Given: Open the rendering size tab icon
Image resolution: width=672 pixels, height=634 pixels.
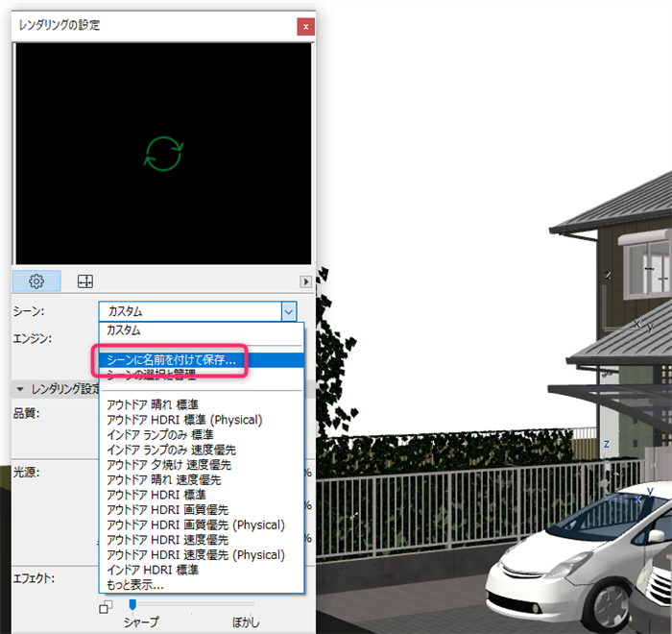Looking at the screenshot, I should (84, 281).
